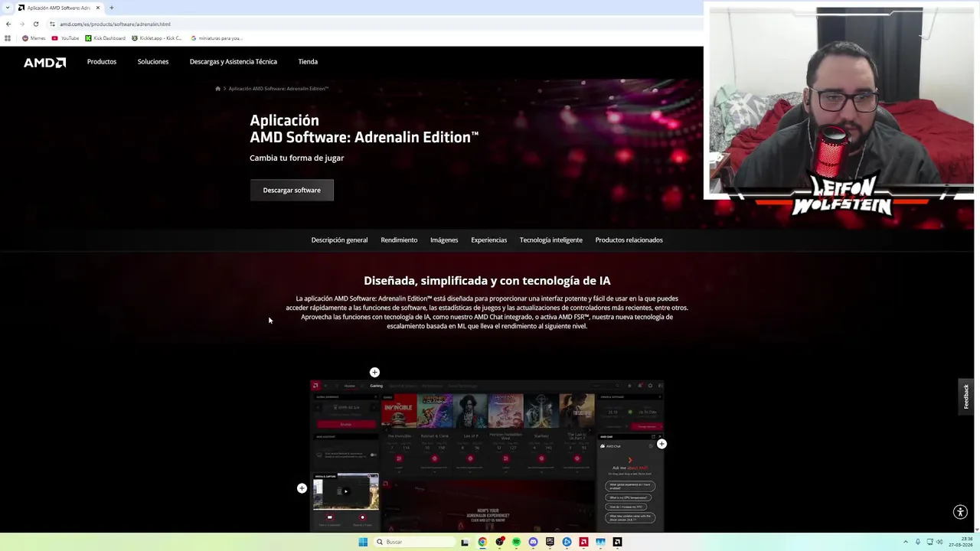The image size is (980, 551).
Task: Jump to Tecnología inteligente section
Action: pos(551,240)
